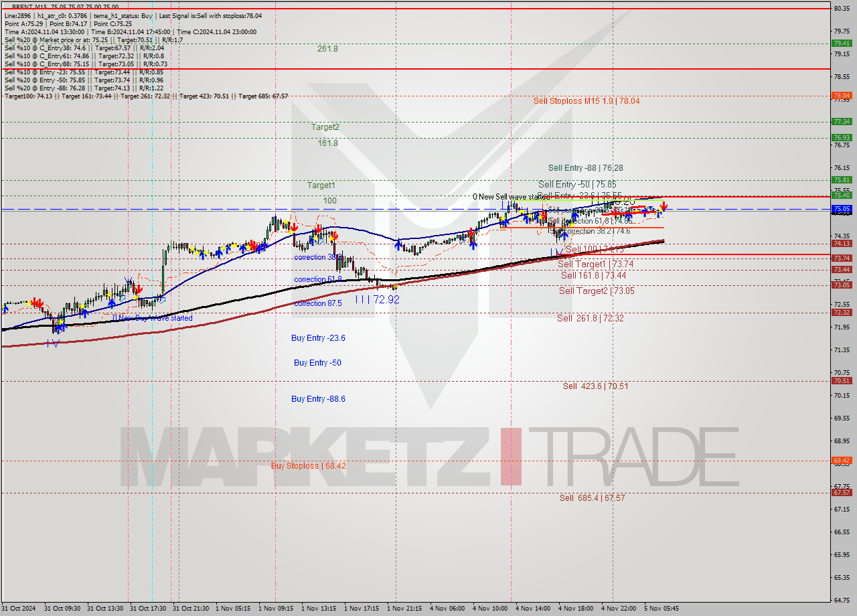Click the 'Sell 423.6 | 70.51' label
The width and height of the screenshot is (857, 616).
pos(595,386)
